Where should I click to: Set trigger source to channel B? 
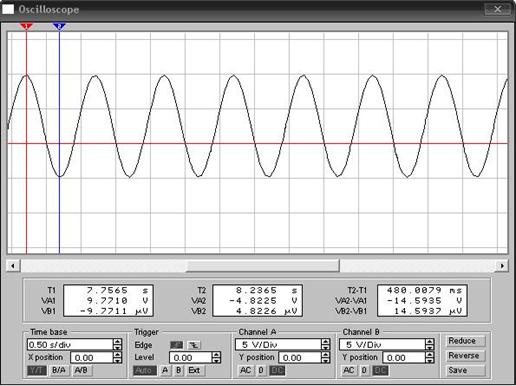pos(179,370)
